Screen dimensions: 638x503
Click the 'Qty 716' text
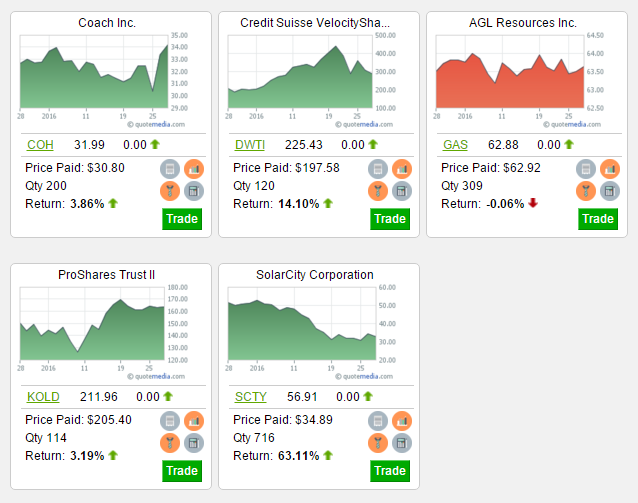[x=254, y=437]
